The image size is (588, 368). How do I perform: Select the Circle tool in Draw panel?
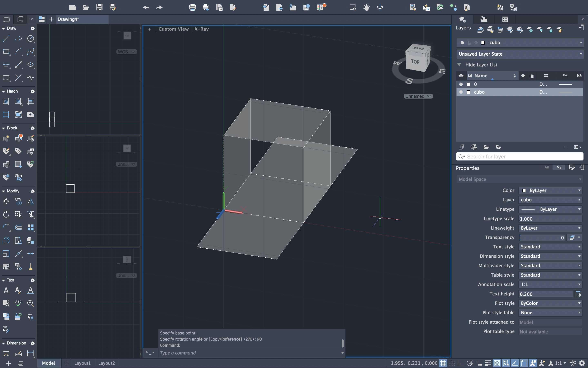(x=31, y=38)
